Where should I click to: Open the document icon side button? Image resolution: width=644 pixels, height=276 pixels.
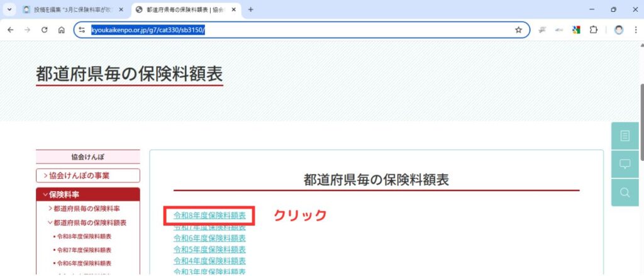point(625,136)
